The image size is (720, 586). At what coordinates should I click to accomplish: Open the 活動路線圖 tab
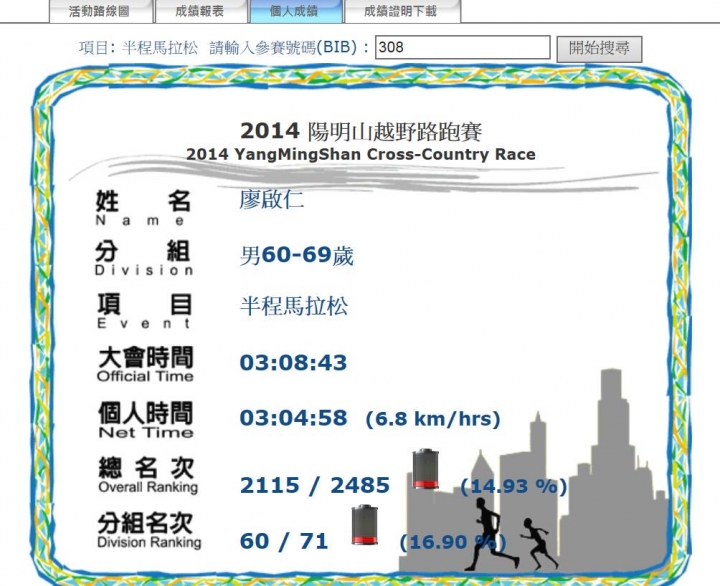tap(101, 11)
